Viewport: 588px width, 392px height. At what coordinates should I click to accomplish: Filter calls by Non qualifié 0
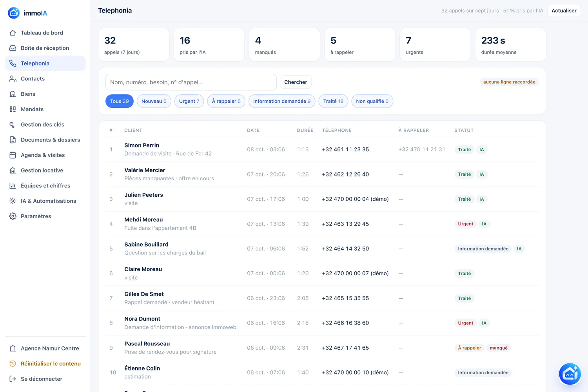[x=372, y=101]
